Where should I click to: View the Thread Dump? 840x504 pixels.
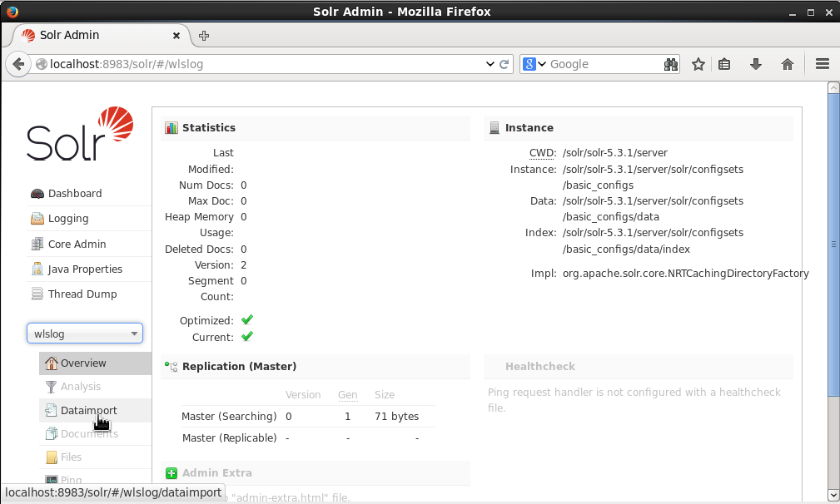click(x=82, y=294)
